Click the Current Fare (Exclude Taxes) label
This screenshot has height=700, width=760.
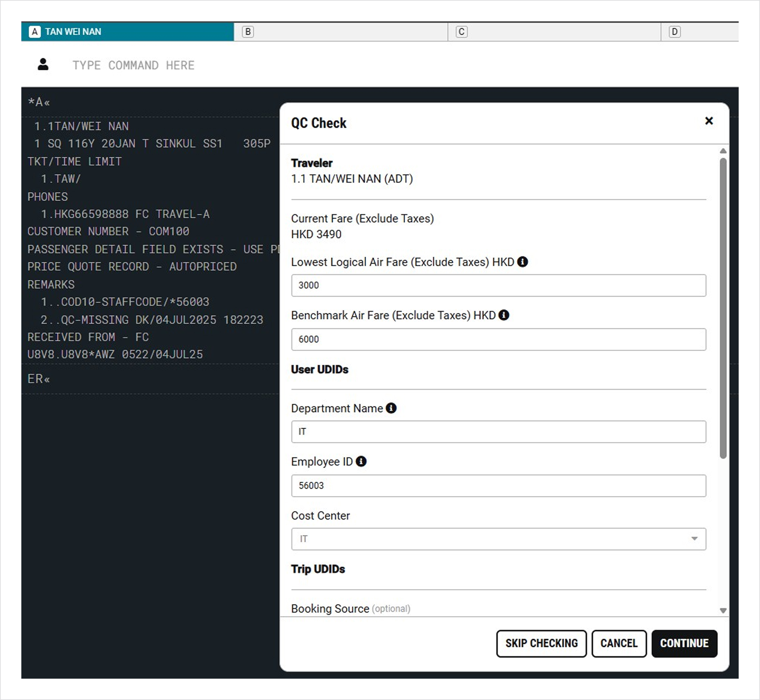point(363,219)
